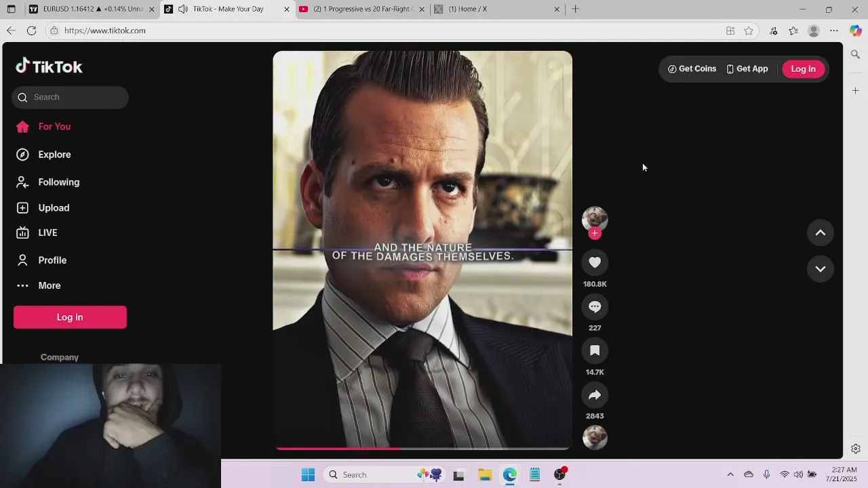Viewport: 868px width, 488px height.
Task: Like the video with the heart icon
Action: click(x=595, y=263)
